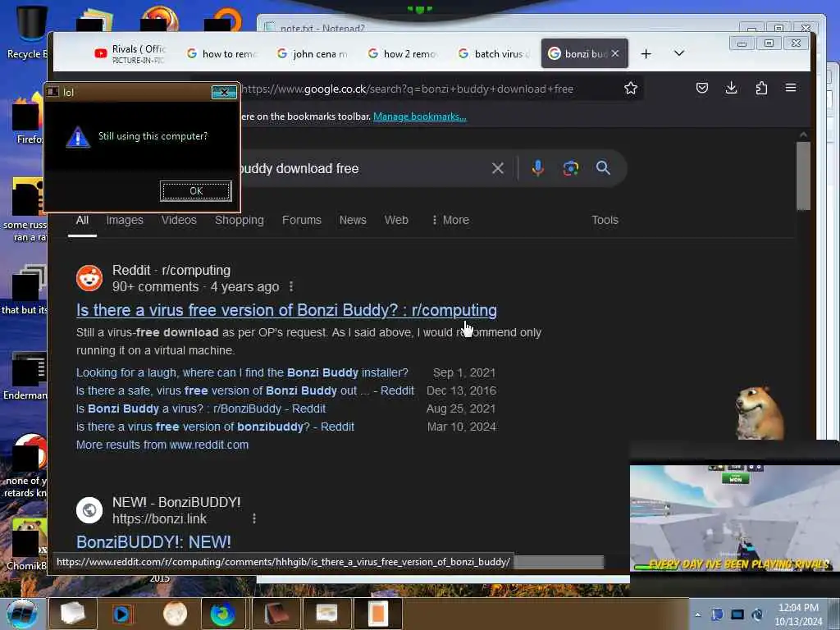840x630 pixels.
Task: Bookmark this page with the star icon
Action: 631,89
